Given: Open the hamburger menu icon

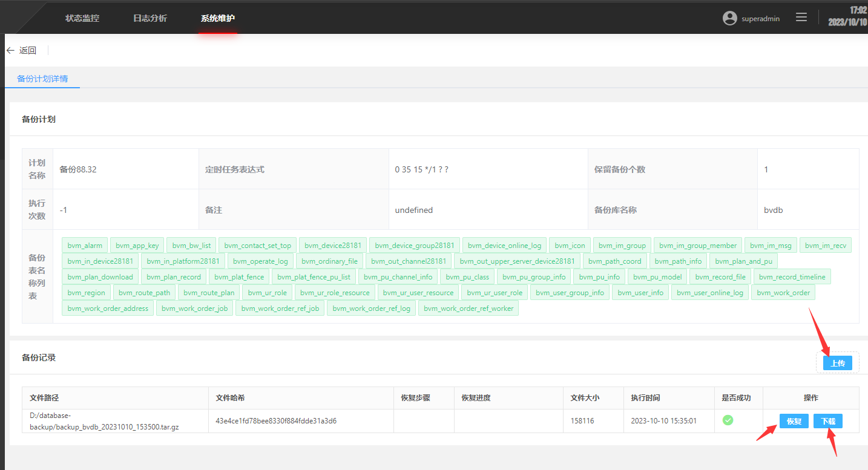Looking at the screenshot, I should point(801,18).
